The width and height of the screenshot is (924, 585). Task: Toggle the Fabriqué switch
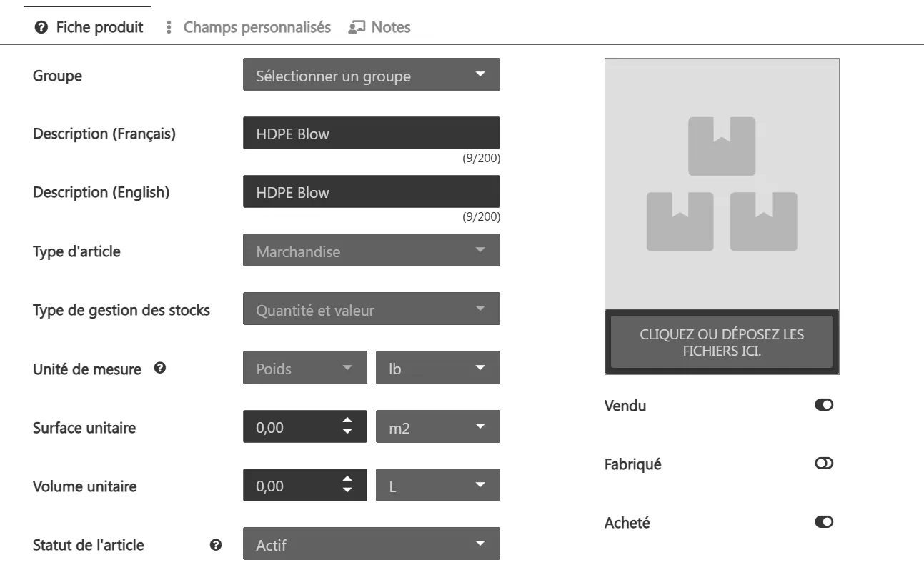coord(824,464)
